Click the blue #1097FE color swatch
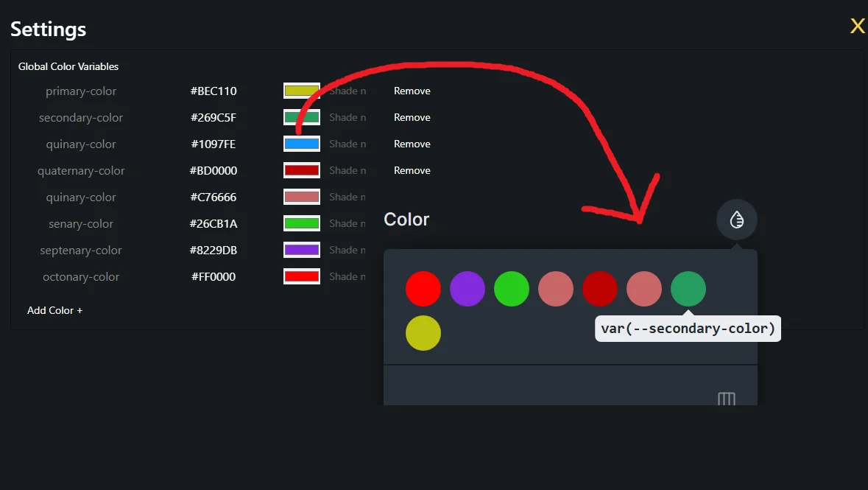The height and width of the screenshot is (490, 868). 301,144
